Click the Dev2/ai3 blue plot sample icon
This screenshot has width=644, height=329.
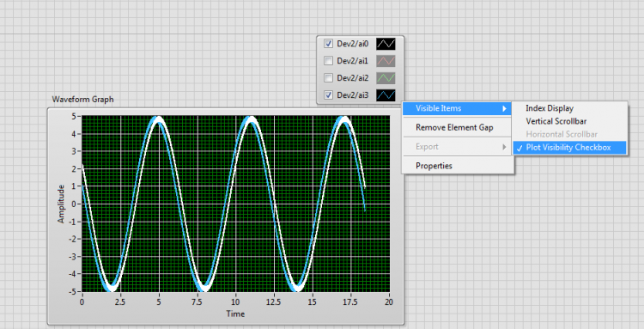386,94
